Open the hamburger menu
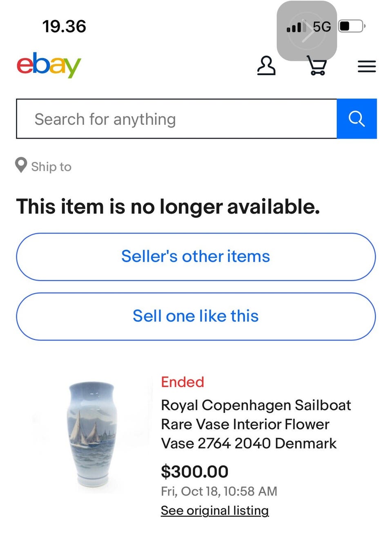Screen dimensions: 392x556 point(366,66)
